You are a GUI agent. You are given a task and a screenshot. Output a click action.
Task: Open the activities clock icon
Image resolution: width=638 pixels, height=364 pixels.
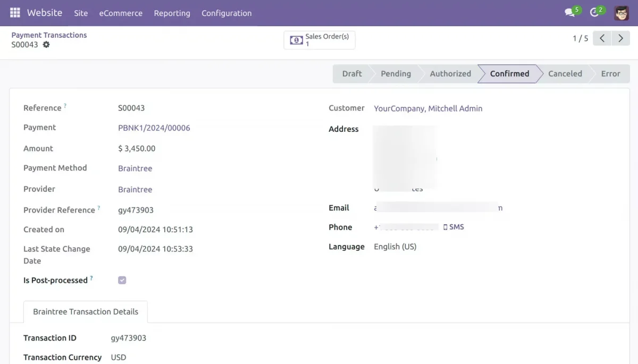[595, 13]
